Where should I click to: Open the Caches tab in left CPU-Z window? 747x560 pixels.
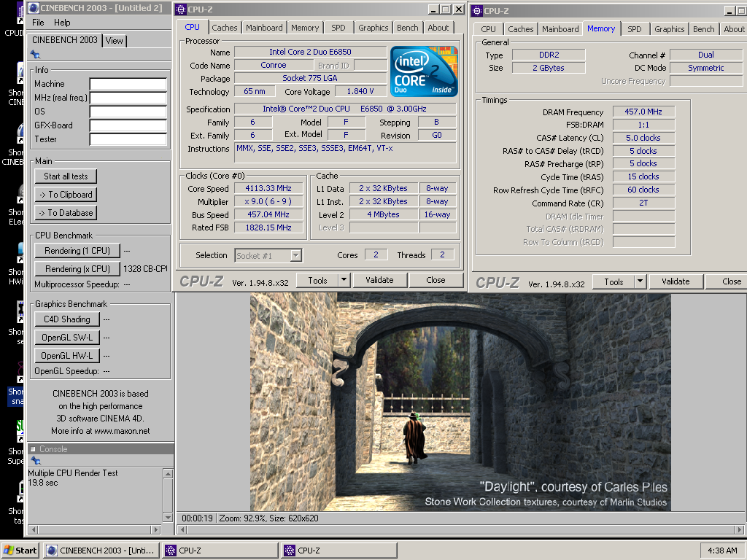pos(225,28)
